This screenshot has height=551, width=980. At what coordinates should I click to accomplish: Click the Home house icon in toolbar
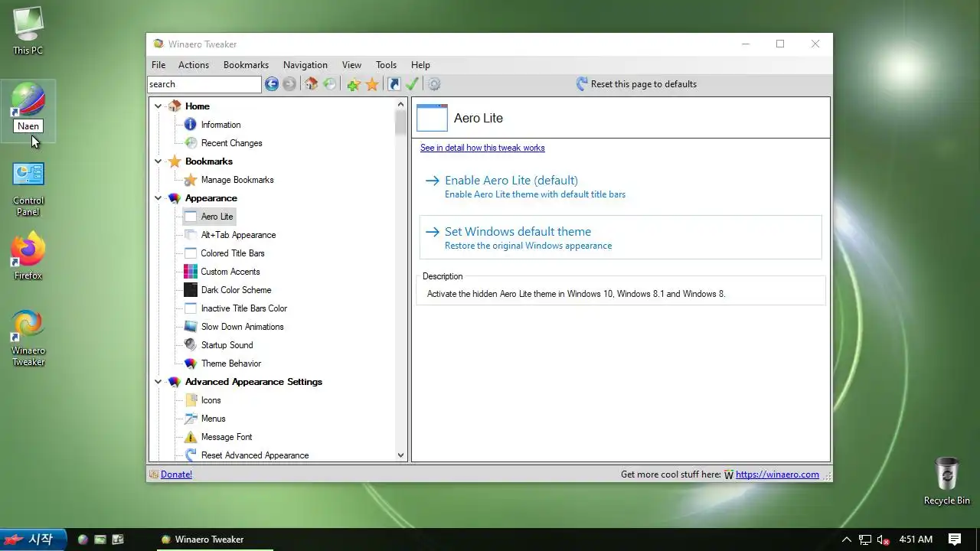point(311,84)
